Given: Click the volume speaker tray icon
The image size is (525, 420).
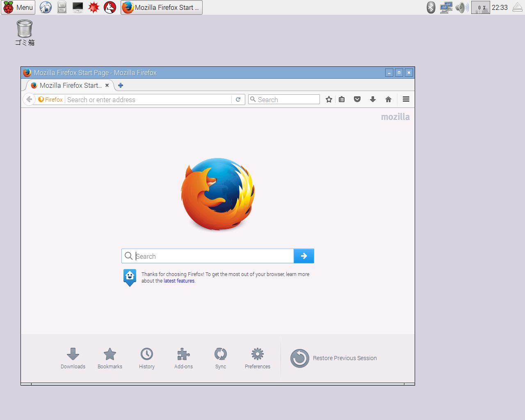Looking at the screenshot, I should pos(462,7).
